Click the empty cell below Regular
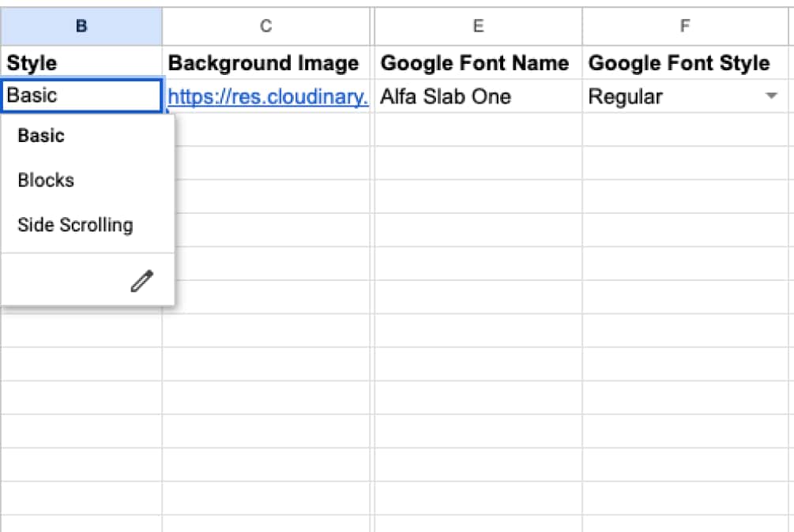 tap(685, 129)
